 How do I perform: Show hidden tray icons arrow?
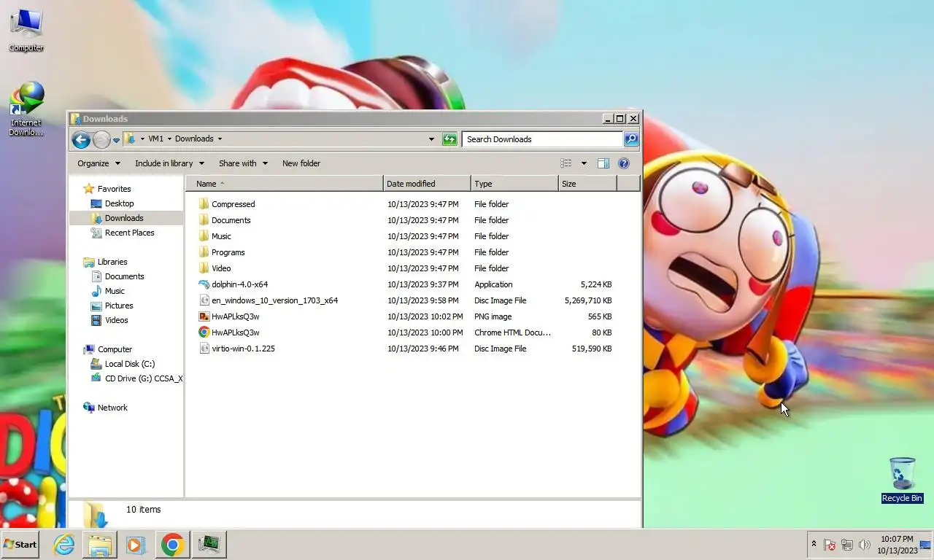814,544
